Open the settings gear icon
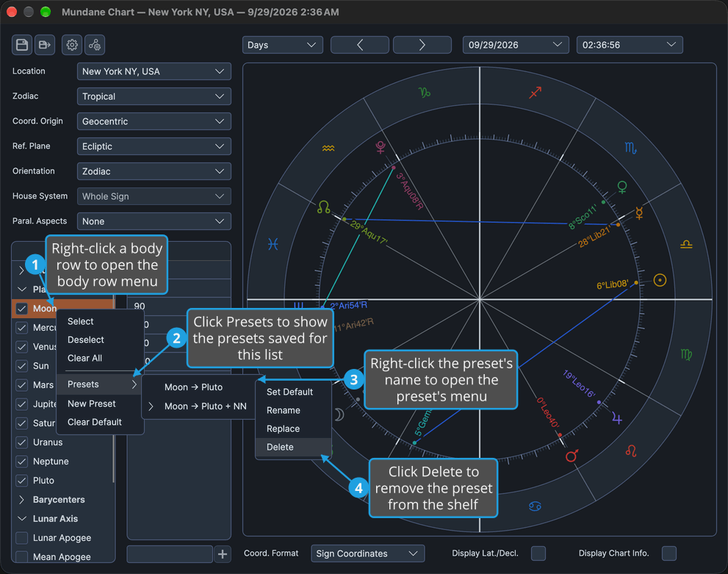Viewport: 728px width, 574px height. tap(72, 45)
